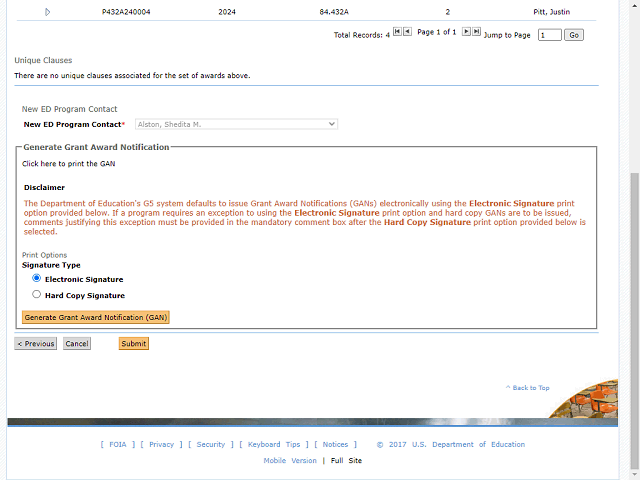Open the Privacy footer link
Screen dimensions: 640x480
pyautogui.click(x=162, y=444)
